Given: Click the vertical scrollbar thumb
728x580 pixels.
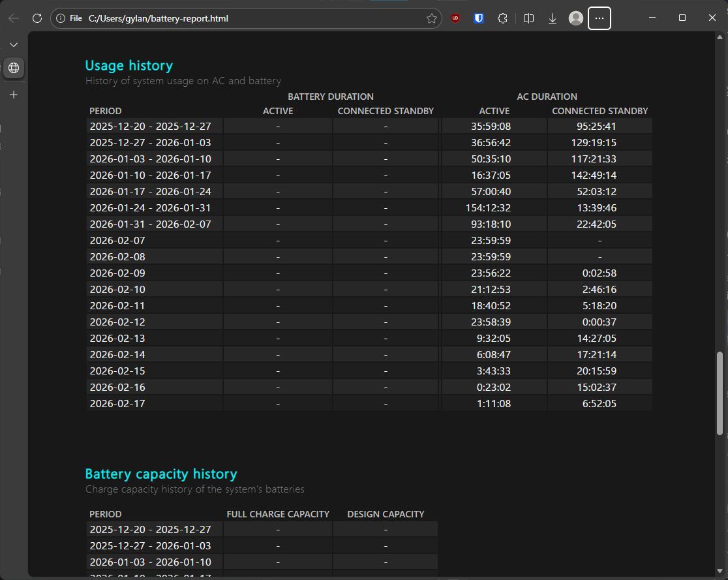Looking at the screenshot, I should [x=720, y=393].
